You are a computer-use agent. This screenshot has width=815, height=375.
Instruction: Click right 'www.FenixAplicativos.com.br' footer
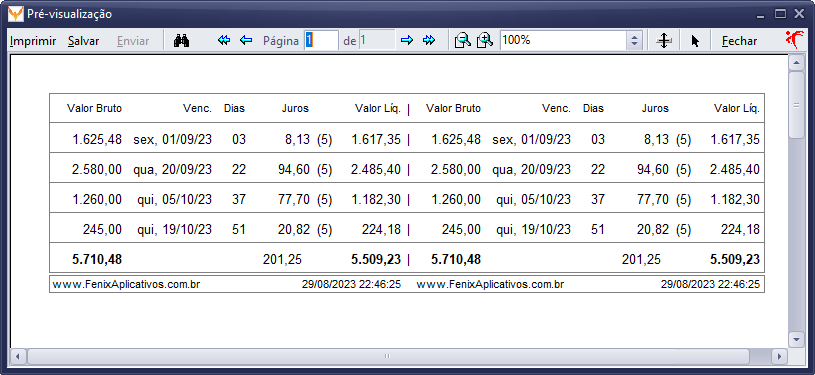tap(490, 285)
